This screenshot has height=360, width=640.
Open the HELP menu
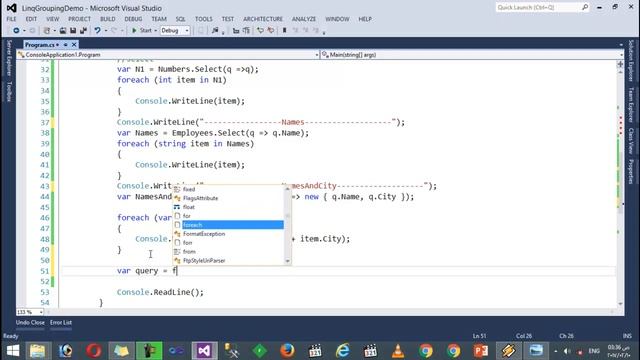tap(365, 19)
